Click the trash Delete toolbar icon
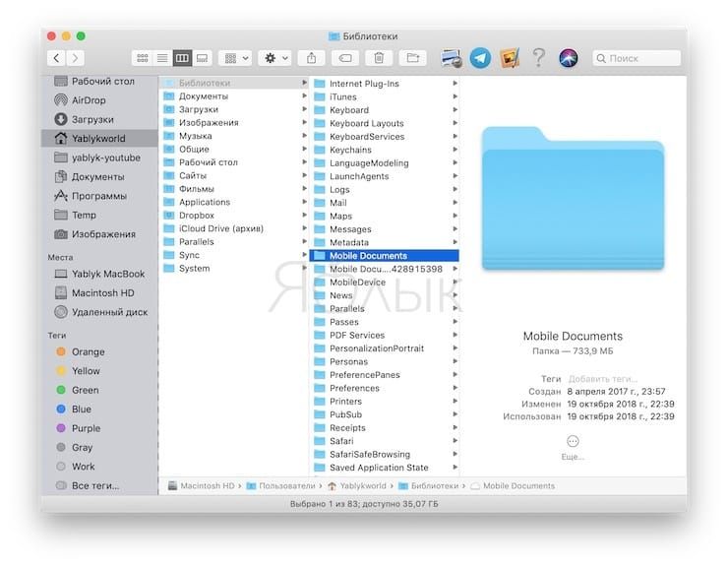The width and height of the screenshot is (728, 567). [x=380, y=59]
